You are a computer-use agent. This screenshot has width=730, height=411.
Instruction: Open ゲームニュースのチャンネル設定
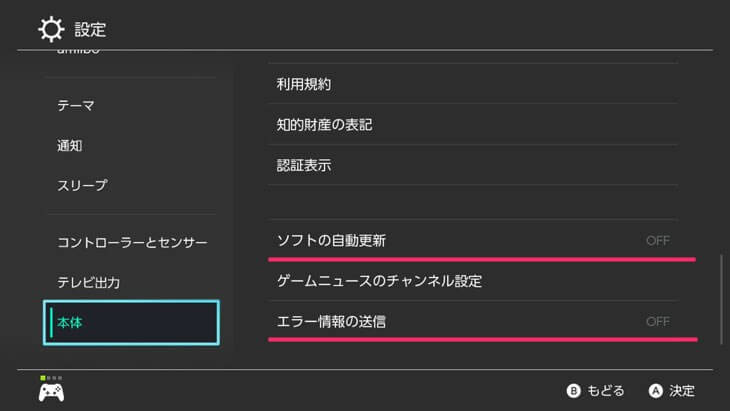click(x=379, y=281)
